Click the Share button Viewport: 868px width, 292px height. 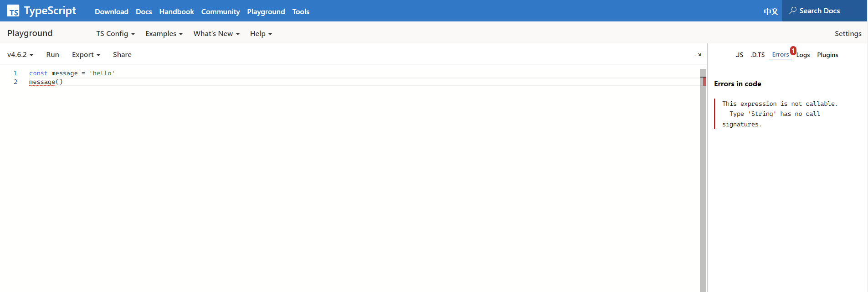[x=122, y=55]
